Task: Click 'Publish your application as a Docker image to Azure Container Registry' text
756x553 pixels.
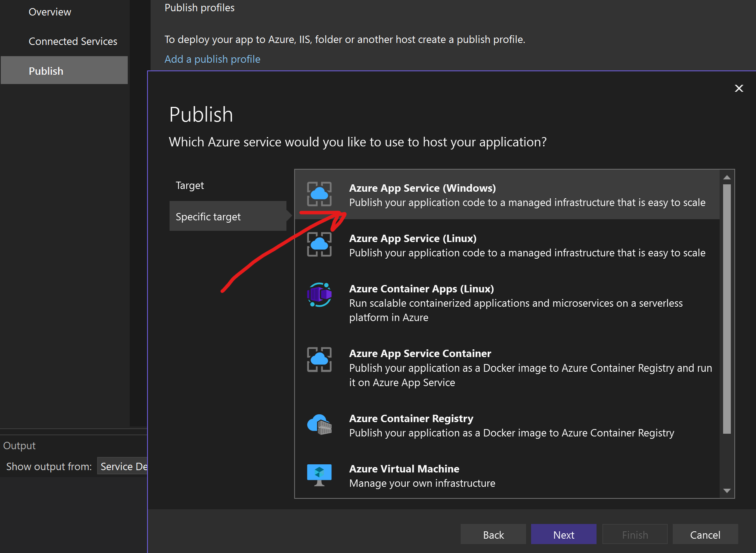Action: (x=512, y=433)
